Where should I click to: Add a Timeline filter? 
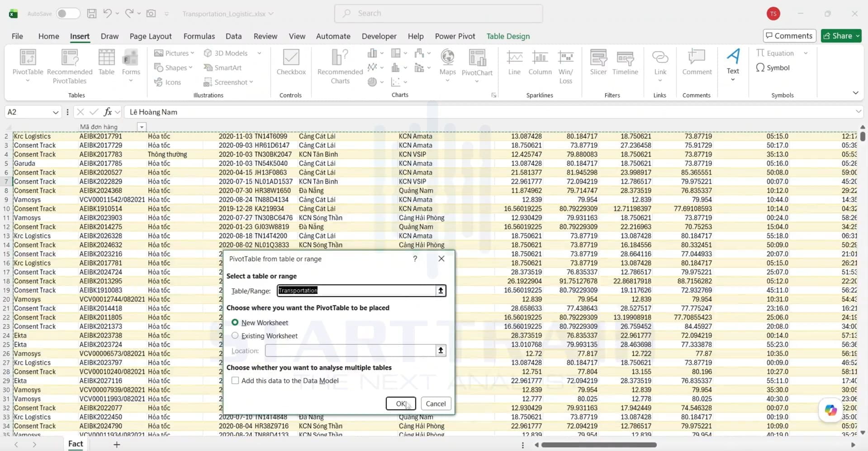[x=625, y=62]
